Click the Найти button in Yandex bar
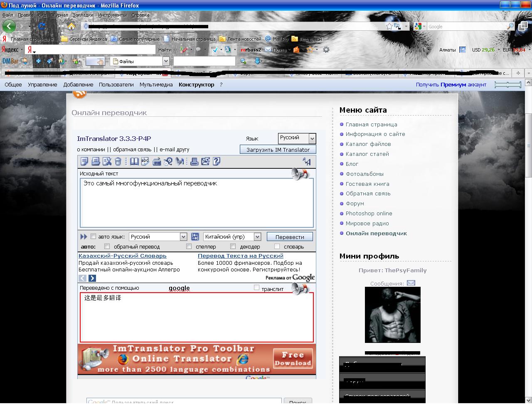The image size is (532, 404). coord(165,50)
